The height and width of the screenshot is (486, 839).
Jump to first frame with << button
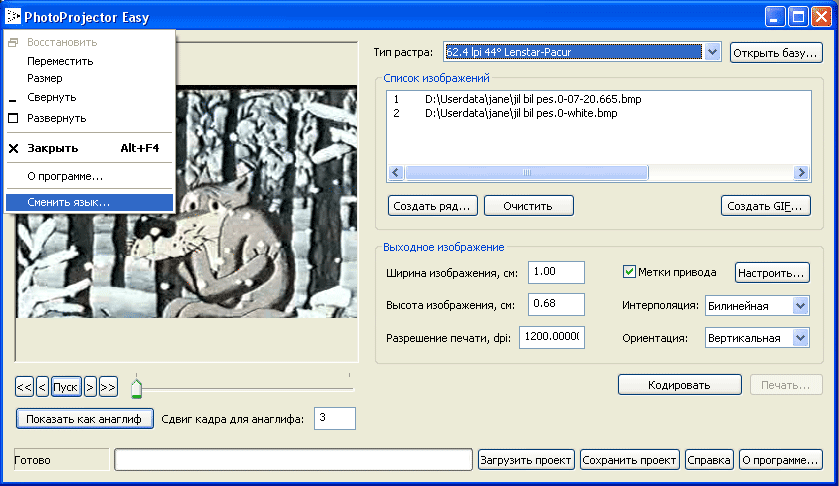pyautogui.click(x=24, y=387)
